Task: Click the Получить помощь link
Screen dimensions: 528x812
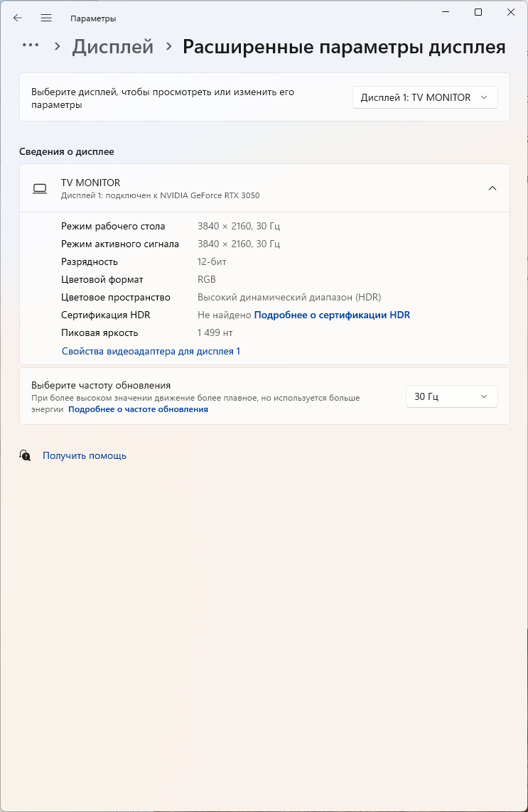Action: point(85,455)
